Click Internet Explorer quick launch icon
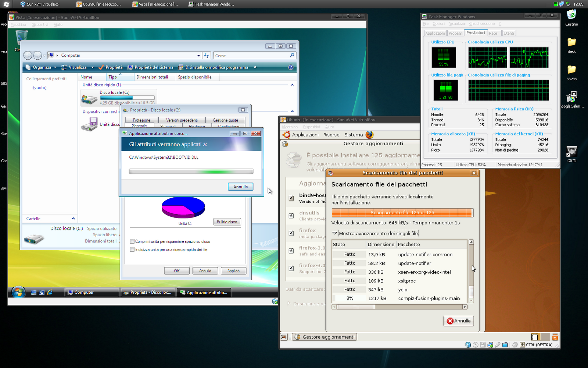This screenshot has width=588, height=368. coord(50,292)
